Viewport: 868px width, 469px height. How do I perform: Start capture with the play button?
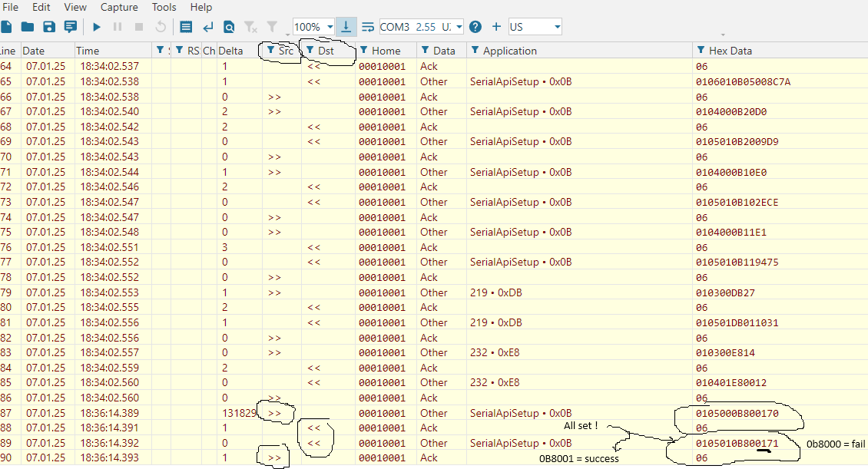[97, 27]
